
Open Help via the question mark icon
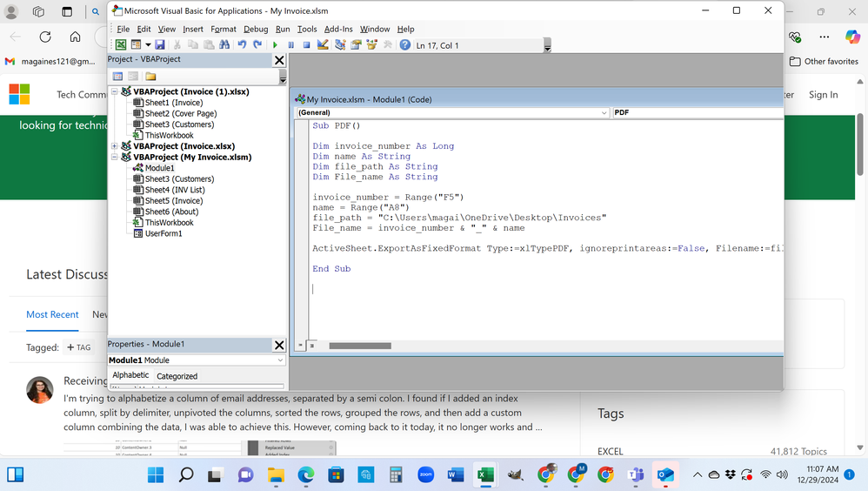[x=405, y=45]
